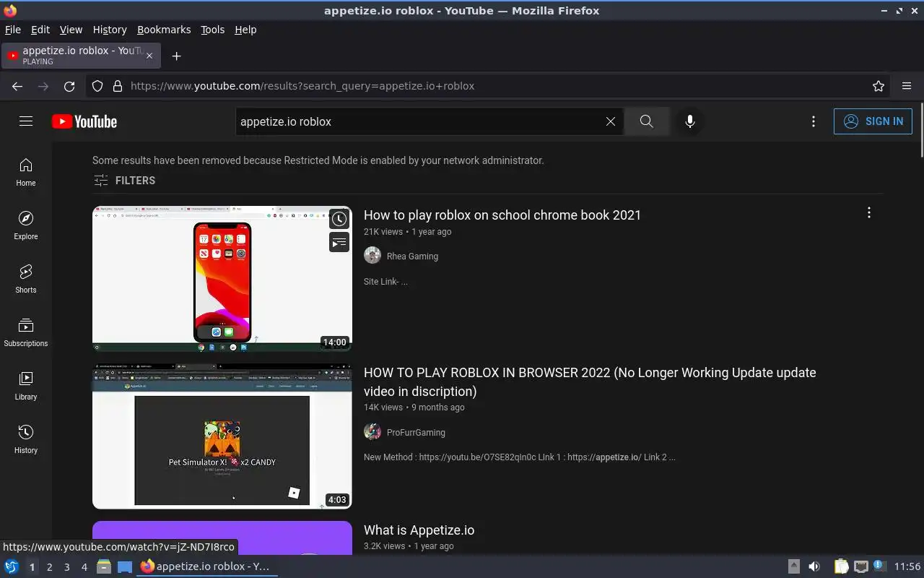Add chrome book video to Watch later
Image resolution: width=924 pixels, height=578 pixels.
pyautogui.click(x=339, y=219)
